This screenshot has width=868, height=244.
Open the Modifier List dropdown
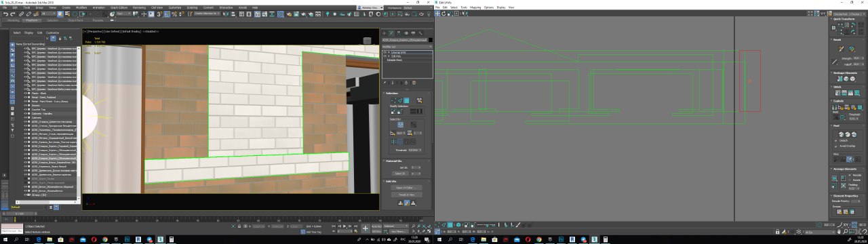pyautogui.click(x=407, y=47)
